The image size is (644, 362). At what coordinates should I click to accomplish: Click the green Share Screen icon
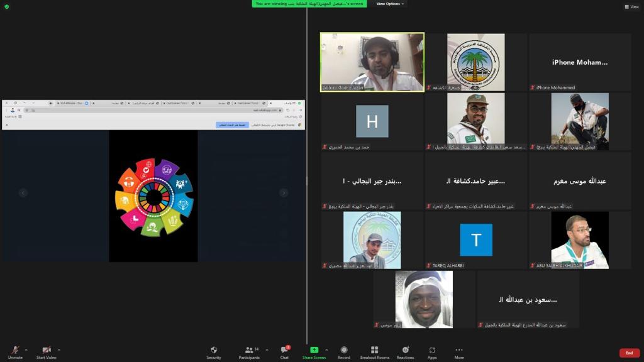[314, 350]
